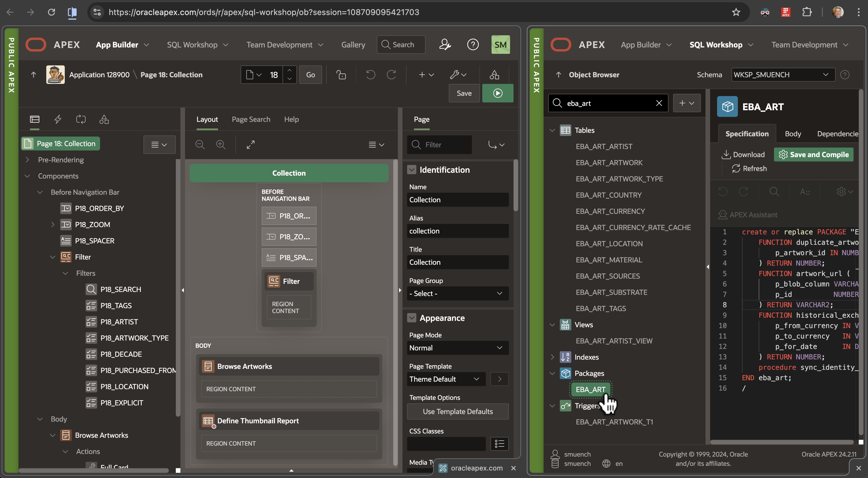This screenshot has width=868, height=478.
Task: Click the zoom in layout icon
Action: point(221,145)
